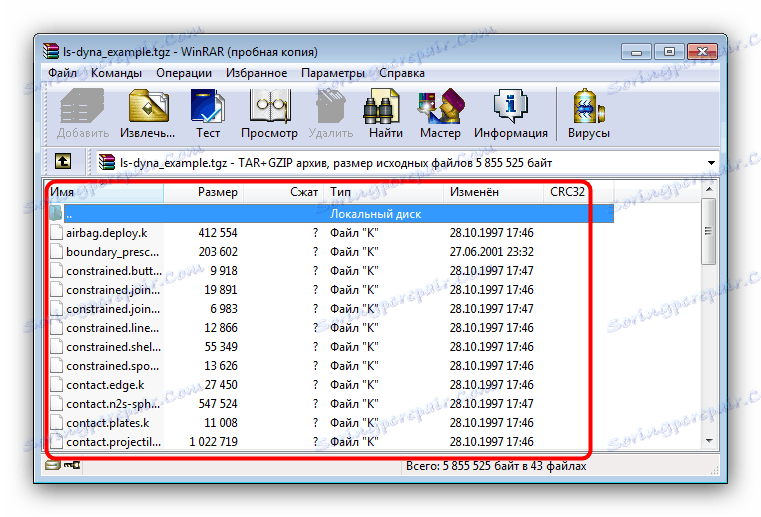761x517 pixels.
Task: Select file constrained.spo...
Action: (x=113, y=366)
